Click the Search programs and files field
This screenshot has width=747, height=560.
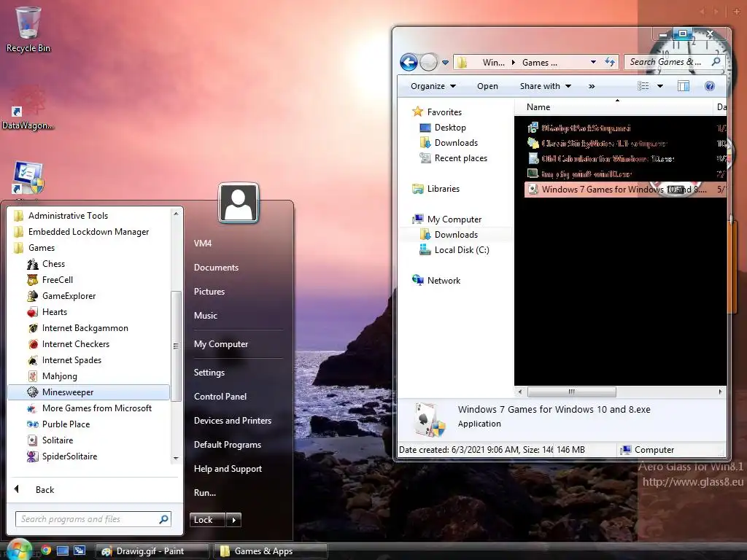pos(93,519)
